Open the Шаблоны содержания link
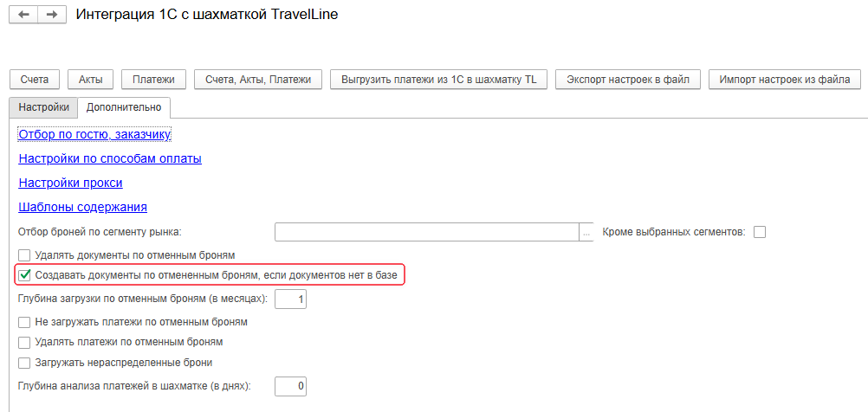 click(x=82, y=207)
